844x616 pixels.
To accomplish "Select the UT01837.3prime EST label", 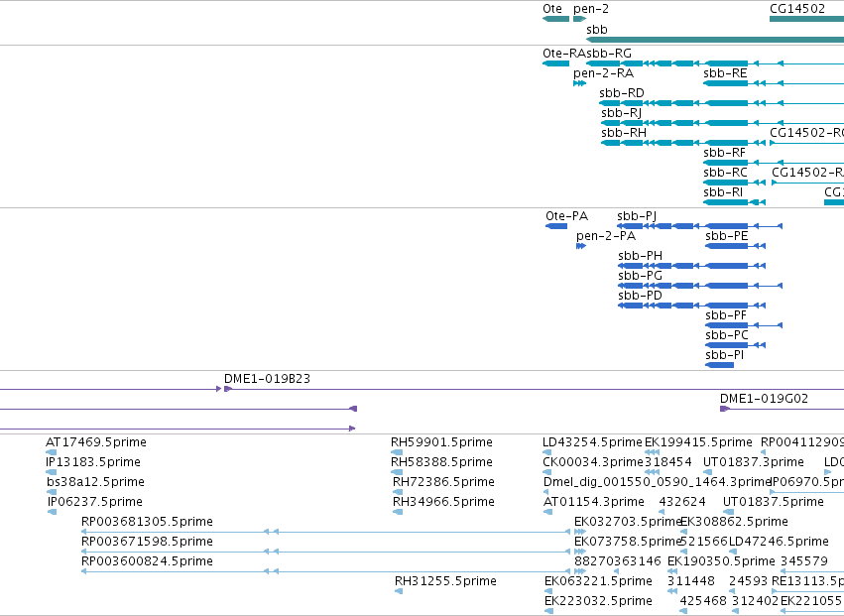I will (753, 462).
